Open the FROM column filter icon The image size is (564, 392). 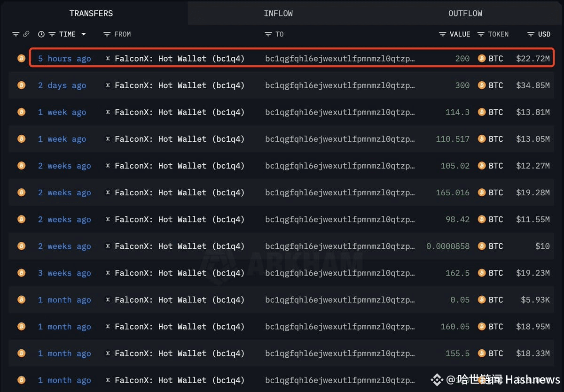(107, 34)
